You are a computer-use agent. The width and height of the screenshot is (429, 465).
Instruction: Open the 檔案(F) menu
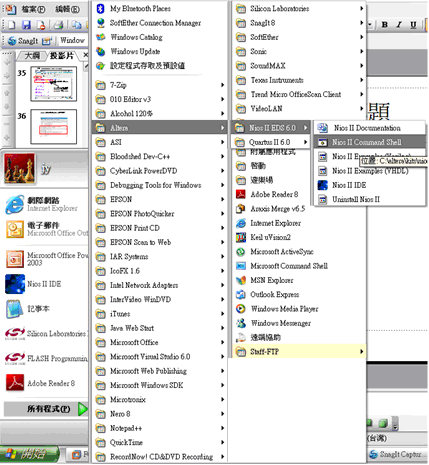pyautogui.click(x=33, y=9)
